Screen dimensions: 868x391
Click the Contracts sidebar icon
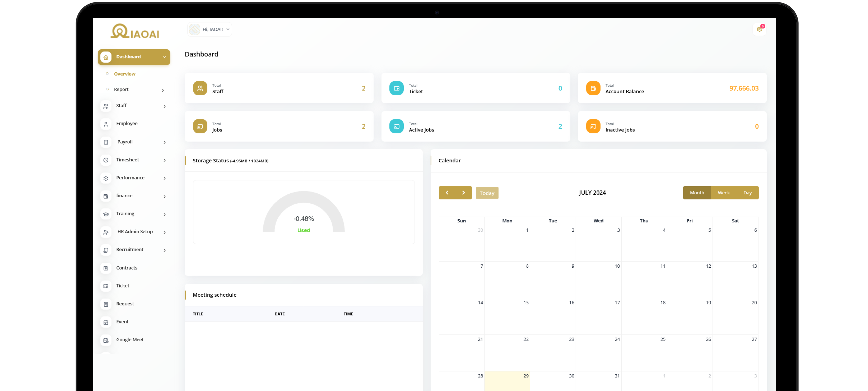pyautogui.click(x=106, y=268)
